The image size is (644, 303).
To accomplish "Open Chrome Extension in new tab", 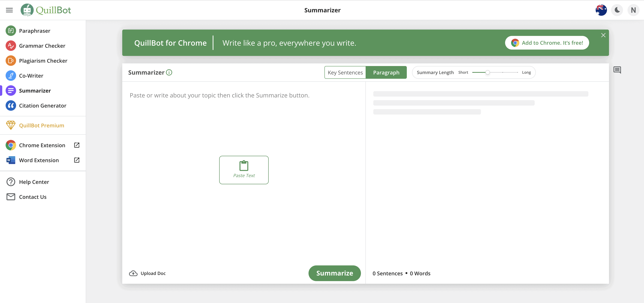I will (77, 145).
